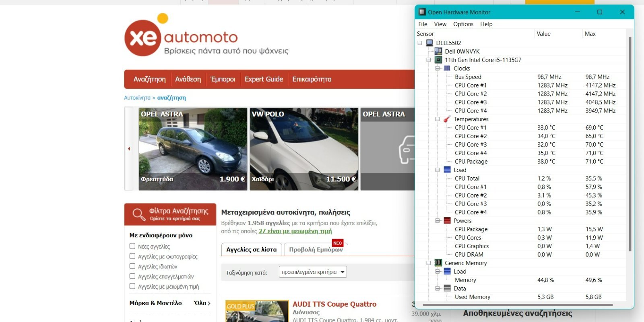644x322 pixels.
Task: Collapse the 11th Gen Intel Core node
Action: [x=429, y=60]
